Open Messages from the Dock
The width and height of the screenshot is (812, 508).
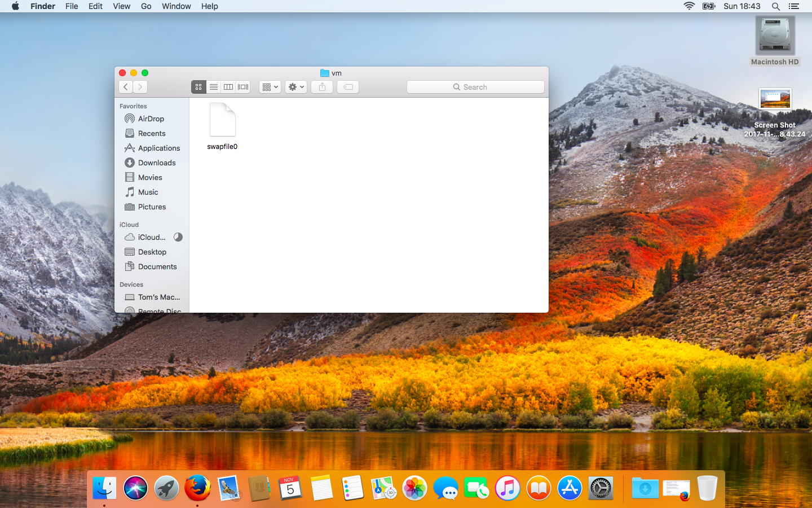click(445, 488)
